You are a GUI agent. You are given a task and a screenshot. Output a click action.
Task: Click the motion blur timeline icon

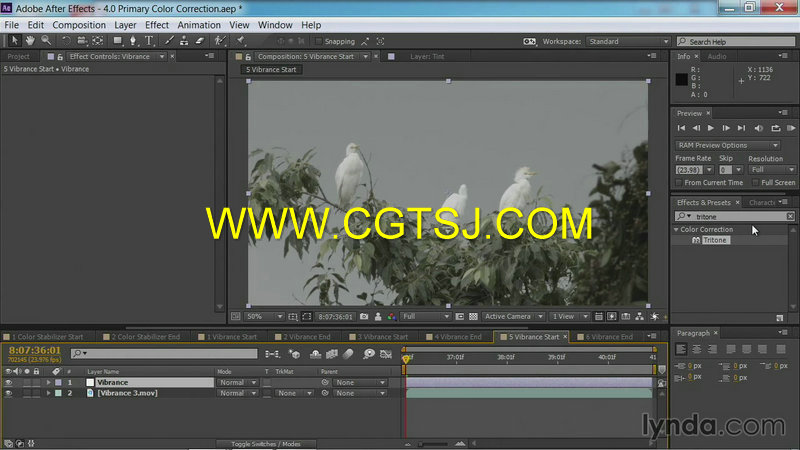coord(348,354)
